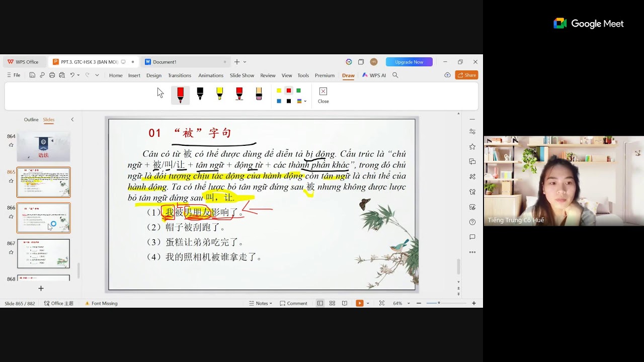Start slide show with orange play button
Image resolution: width=644 pixels, height=362 pixels.
point(359,303)
